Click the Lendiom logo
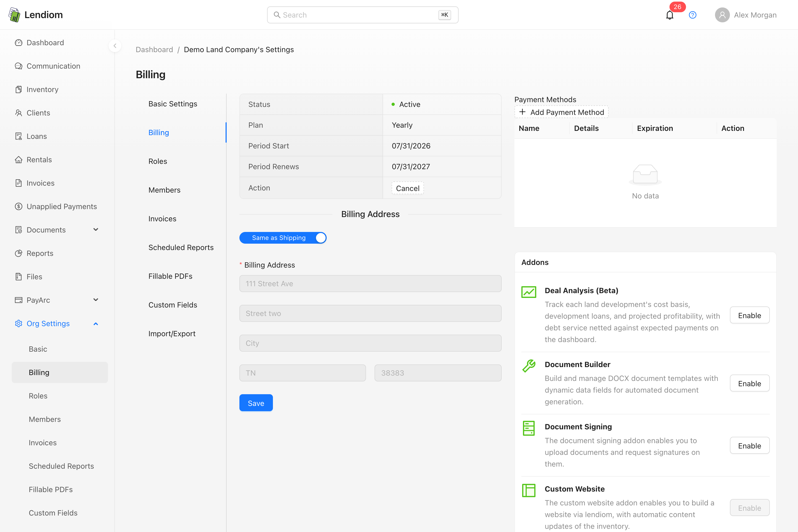 (x=35, y=15)
